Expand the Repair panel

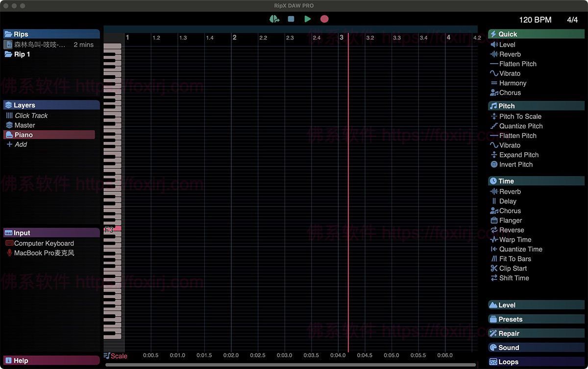pos(536,333)
